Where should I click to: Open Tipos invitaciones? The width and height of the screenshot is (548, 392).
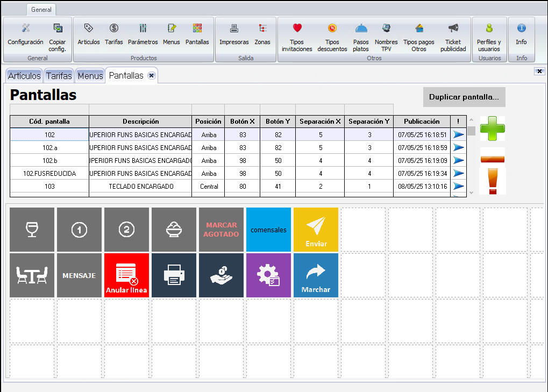click(x=297, y=38)
